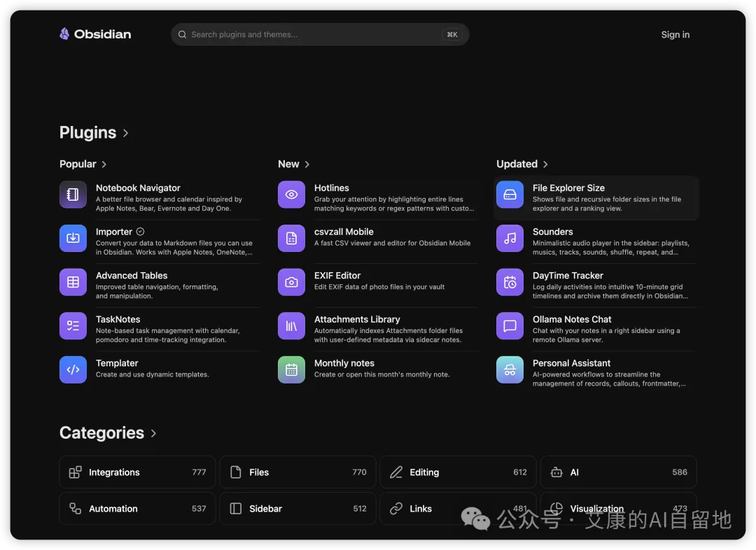This screenshot has height=550, width=756.
Task: Open the EXIF Editor camera icon
Action: click(x=291, y=282)
